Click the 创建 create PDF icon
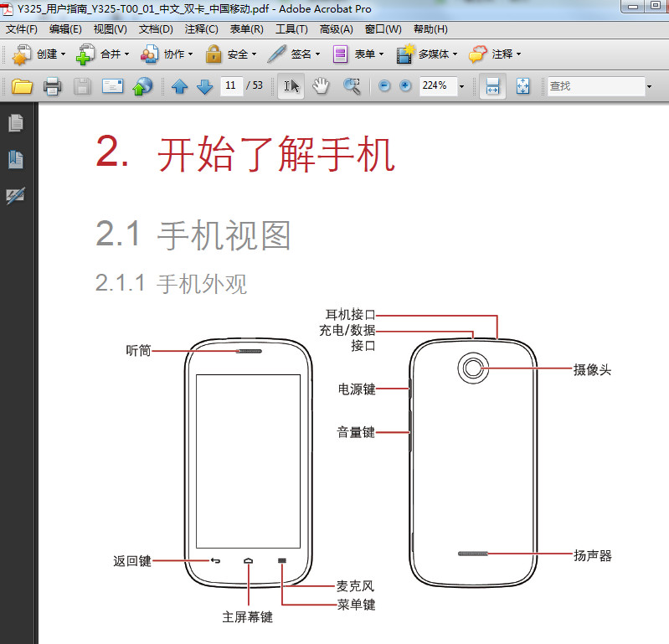 pyautogui.click(x=22, y=54)
